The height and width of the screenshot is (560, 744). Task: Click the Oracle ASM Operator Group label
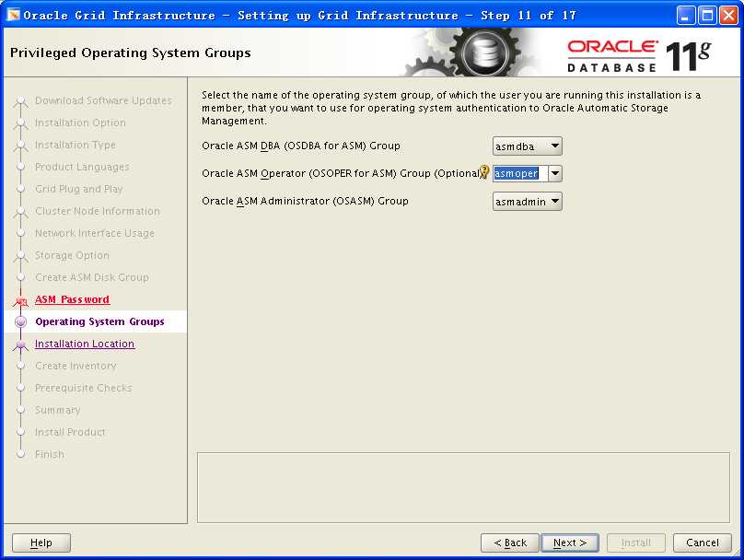point(342,173)
